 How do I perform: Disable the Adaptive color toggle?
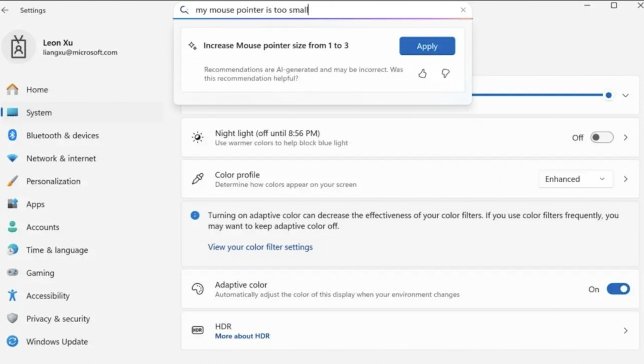click(x=618, y=289)
